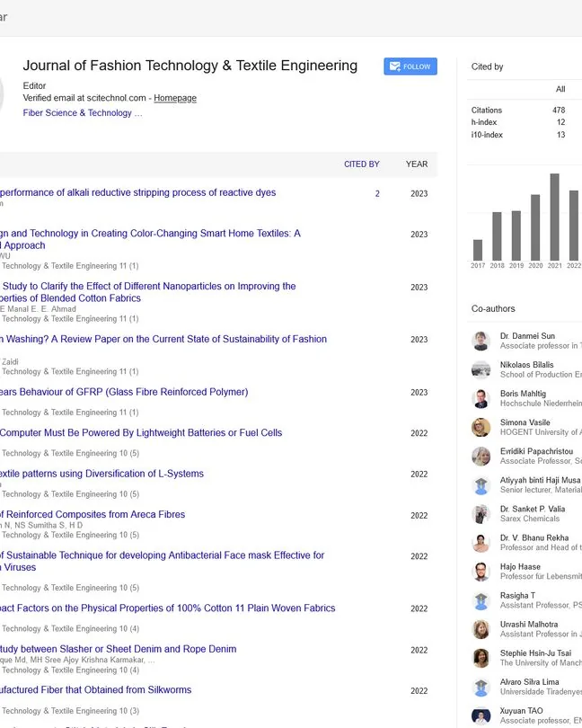Open Dr. V. Bhanu Rekha profile
Screen dimensions: 582x728
[x=534, y=538]
